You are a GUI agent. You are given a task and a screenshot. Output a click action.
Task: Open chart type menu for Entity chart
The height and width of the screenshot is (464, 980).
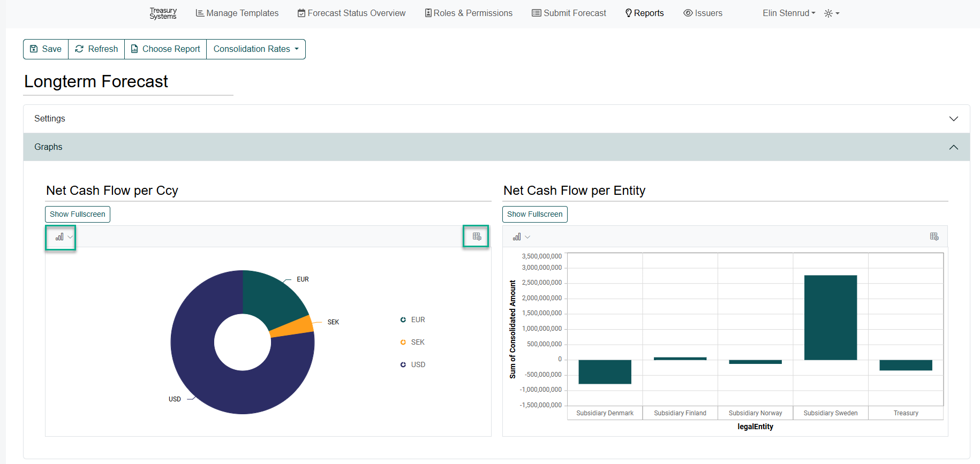521,237
